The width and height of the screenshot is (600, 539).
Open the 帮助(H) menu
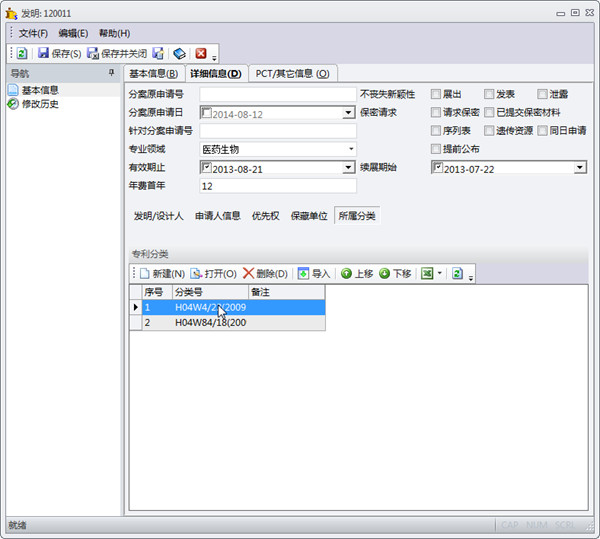(x=114, y=33)
